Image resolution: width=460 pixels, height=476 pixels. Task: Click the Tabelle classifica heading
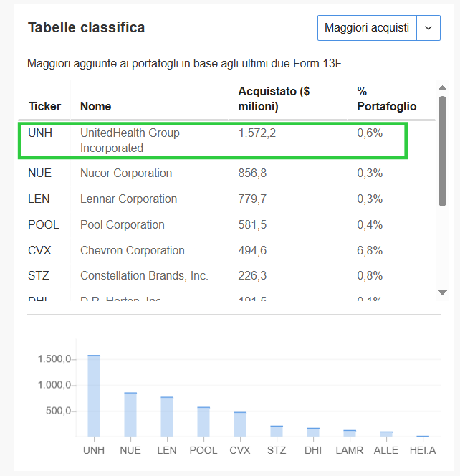tap(87, 27)
